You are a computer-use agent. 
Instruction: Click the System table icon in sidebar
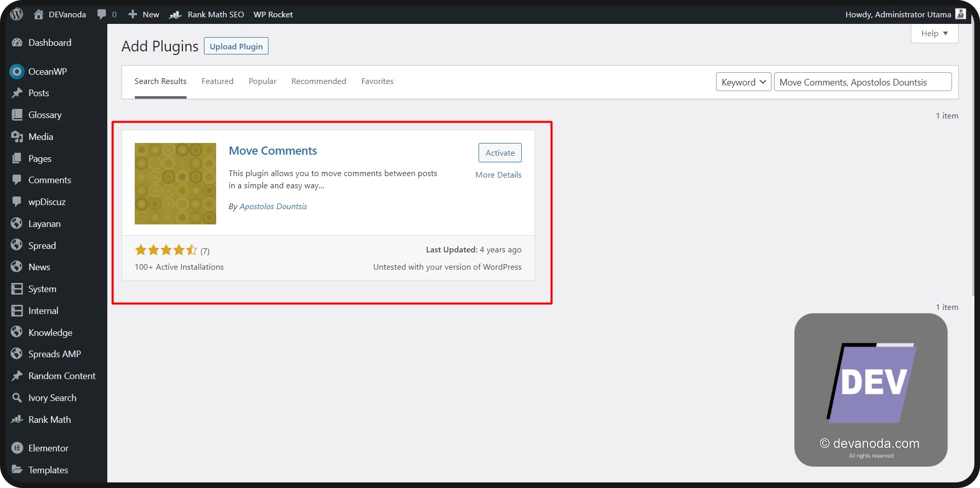coord(17,289)
